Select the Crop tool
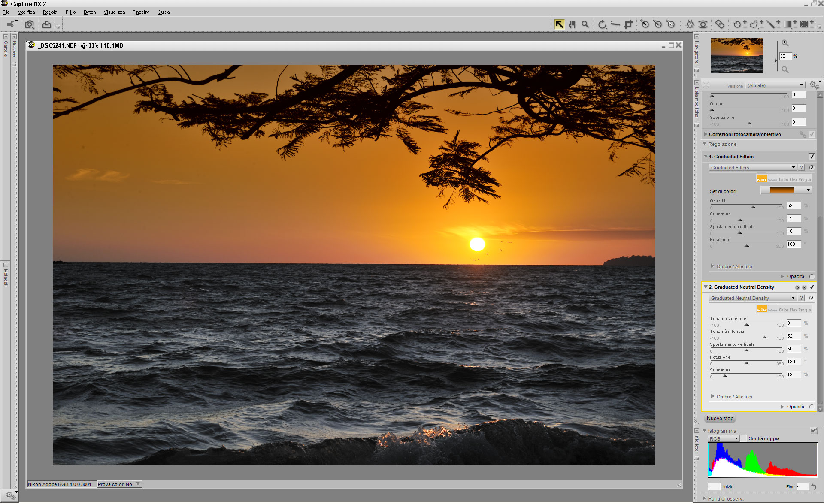The image size is (824, 504). pyautogui.click(x=628, y=24)
